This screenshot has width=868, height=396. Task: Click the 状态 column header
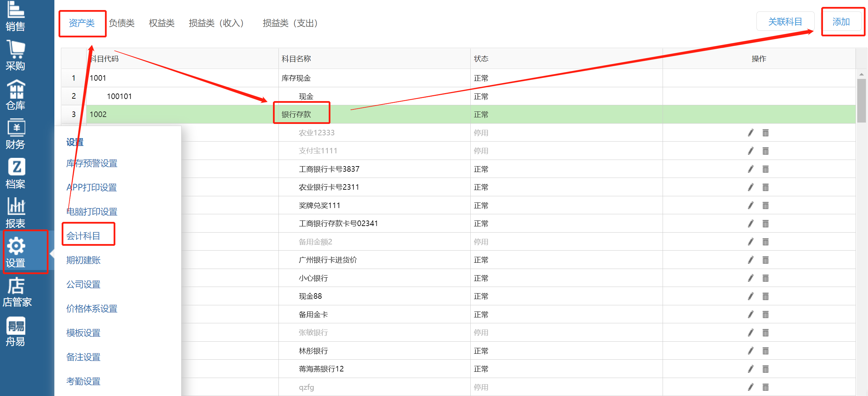566,58
